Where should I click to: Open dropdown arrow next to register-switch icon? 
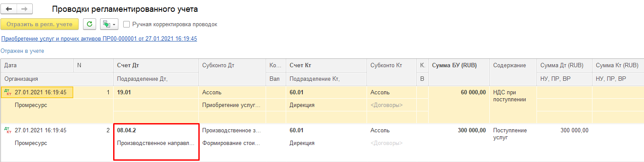point(114,24)
